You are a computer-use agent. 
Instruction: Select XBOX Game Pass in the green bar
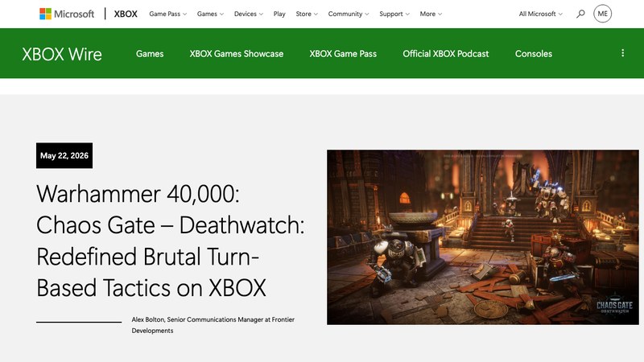click(343, 54)
